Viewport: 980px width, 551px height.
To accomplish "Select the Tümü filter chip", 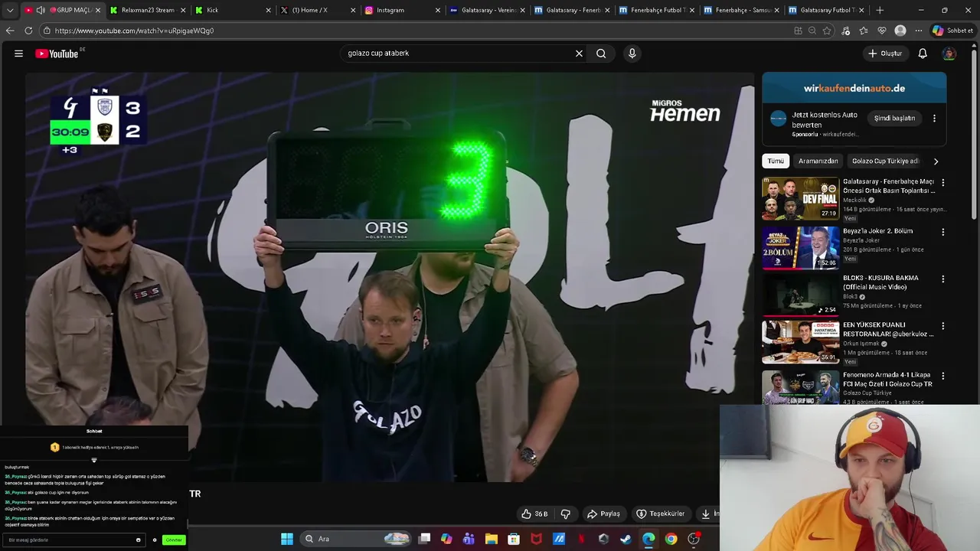I will pyautogui.click(x=776, y=161).
